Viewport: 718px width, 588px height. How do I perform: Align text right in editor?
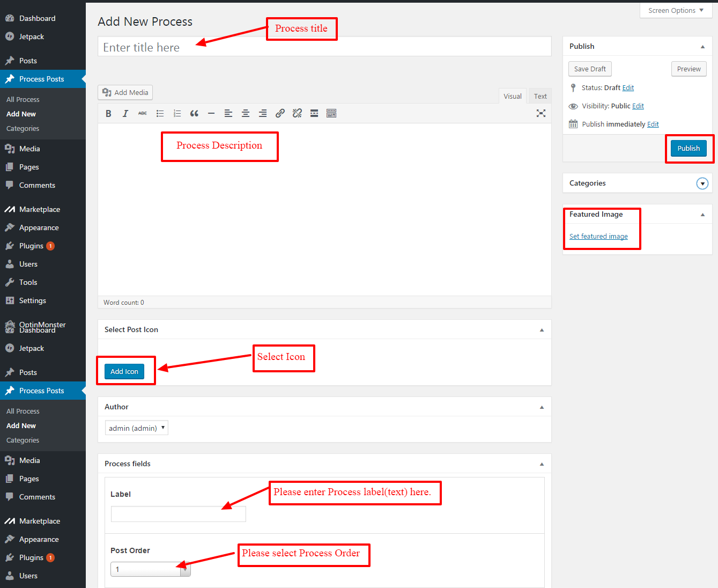(x=263, y=113)
